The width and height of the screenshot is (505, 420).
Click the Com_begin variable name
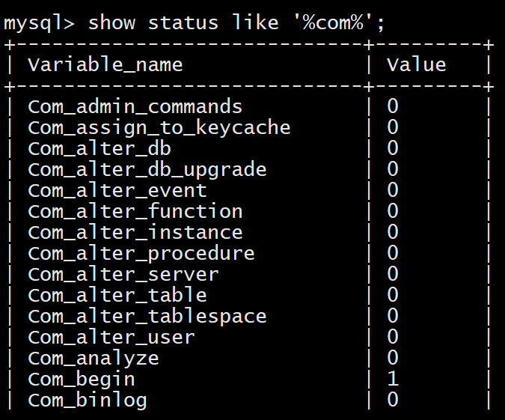point(82,379)
